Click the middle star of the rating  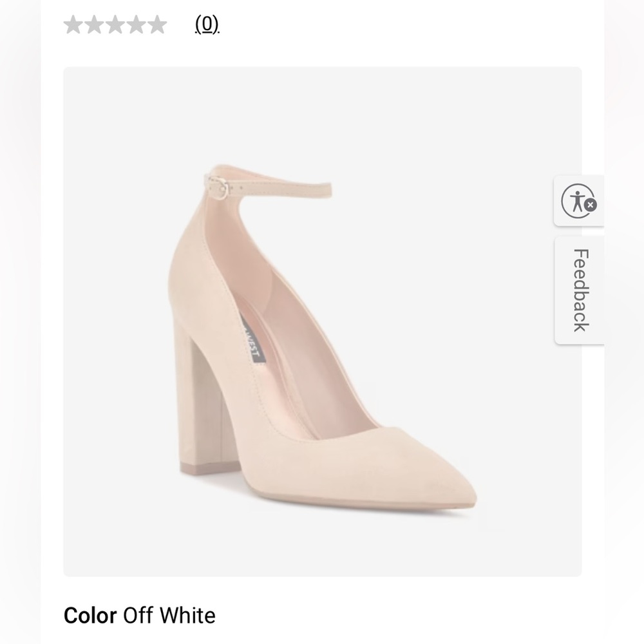tap(115, 24)
